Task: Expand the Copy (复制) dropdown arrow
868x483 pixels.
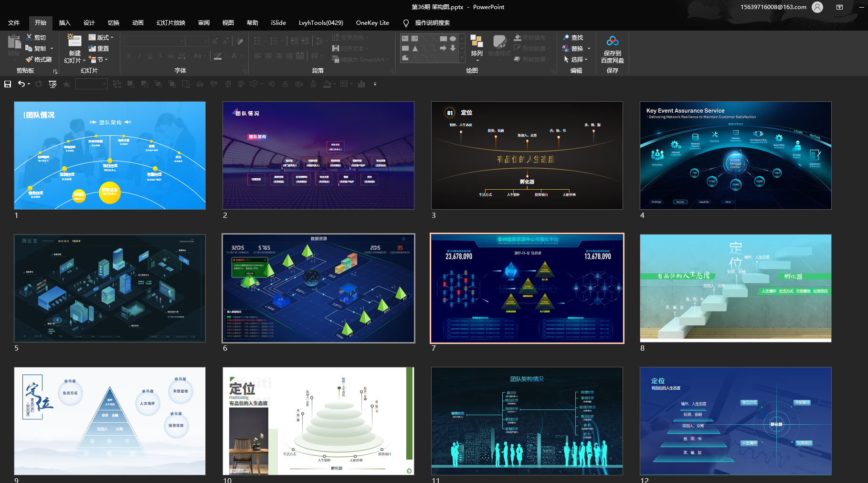Action: pyautogui.click(x=52, y=48)
